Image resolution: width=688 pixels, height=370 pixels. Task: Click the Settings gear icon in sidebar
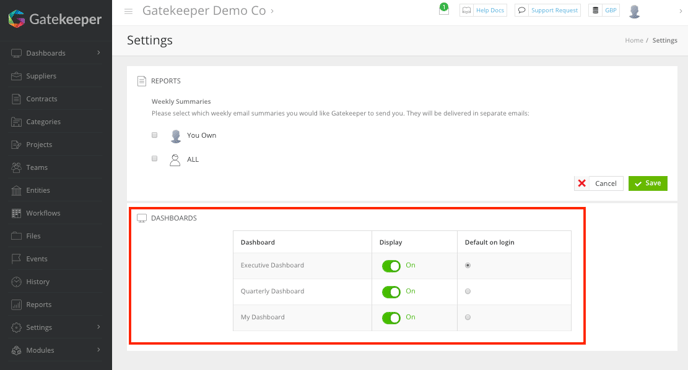click(x=16, y=327)
